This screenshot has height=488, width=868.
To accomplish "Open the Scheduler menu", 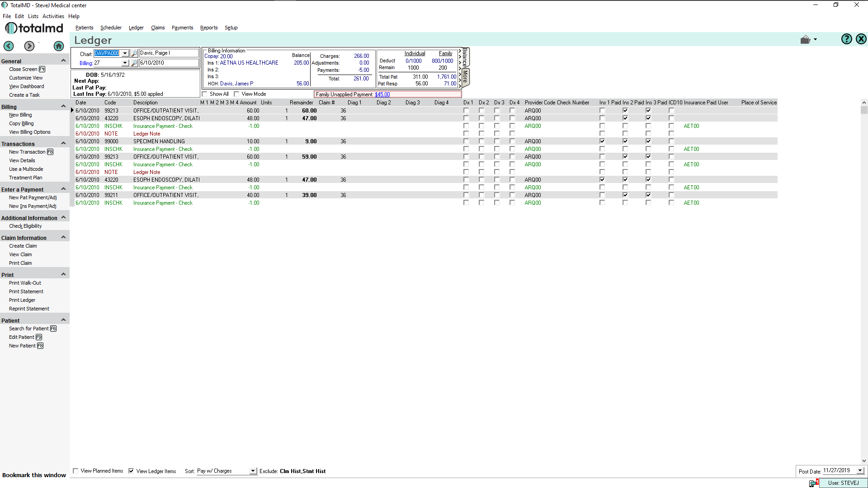I will point(111,28).
